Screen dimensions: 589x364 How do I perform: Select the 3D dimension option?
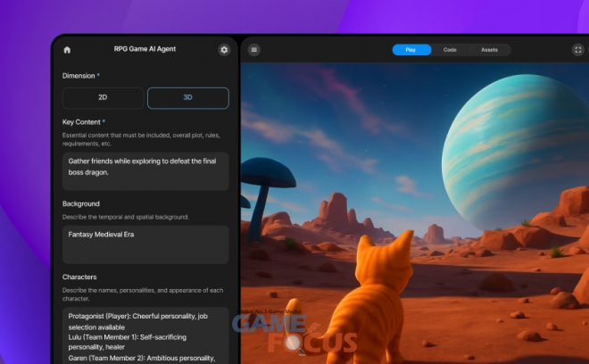(187, 97)
